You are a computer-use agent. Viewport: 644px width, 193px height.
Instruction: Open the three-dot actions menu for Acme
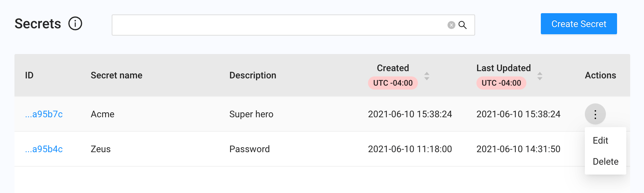(595, 114)
